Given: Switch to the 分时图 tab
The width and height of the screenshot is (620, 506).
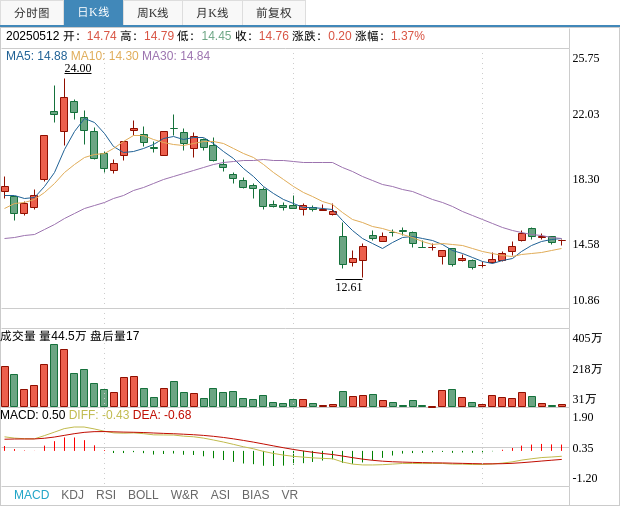Looking at the screenshot, I should point(32,13).
